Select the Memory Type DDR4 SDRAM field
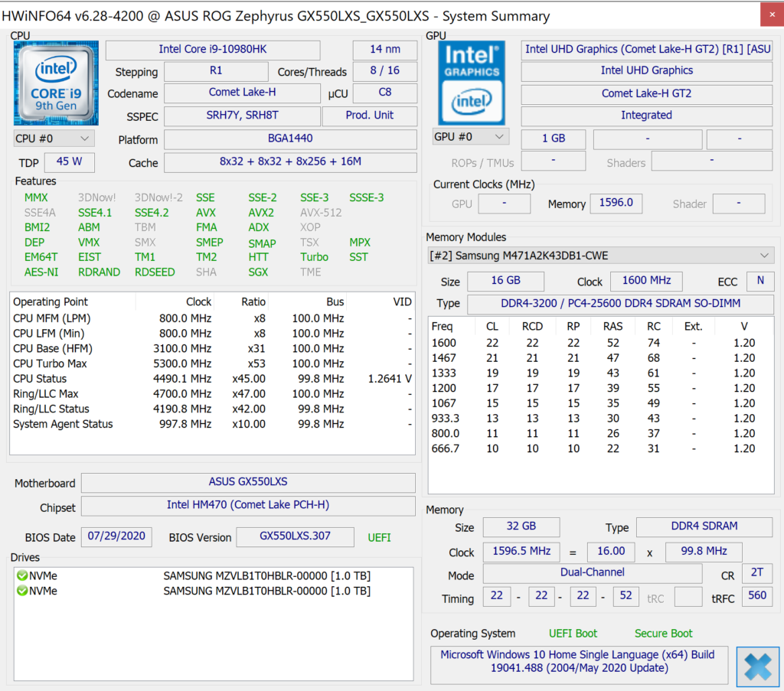The height and width of the screenshot is (691, 784). point(704,526)
